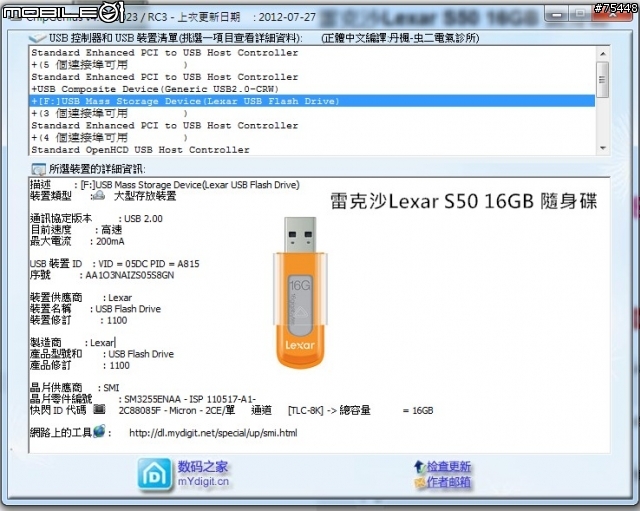Click the SMI chip vendor value

111,387
